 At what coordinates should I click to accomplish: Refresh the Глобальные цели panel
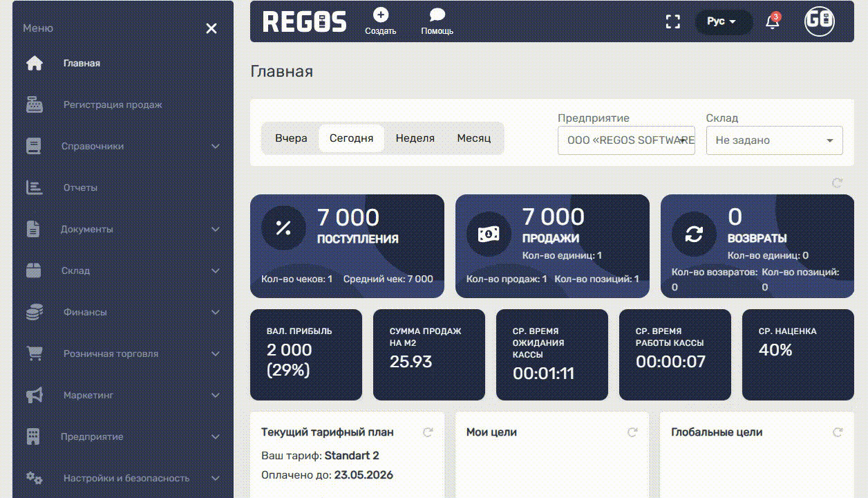coord(837,432)
